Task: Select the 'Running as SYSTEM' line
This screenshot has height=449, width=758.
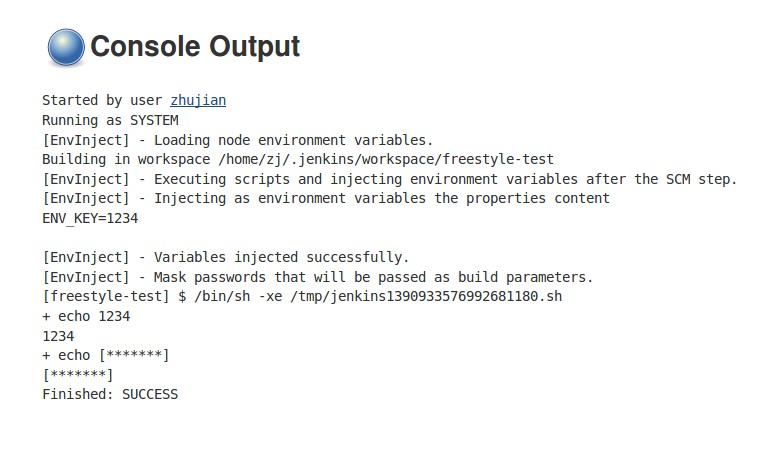Action: (110, 120)
